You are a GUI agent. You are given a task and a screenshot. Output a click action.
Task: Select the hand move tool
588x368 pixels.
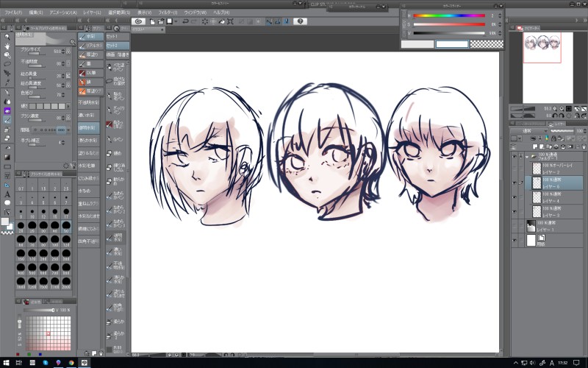point(7,46)
